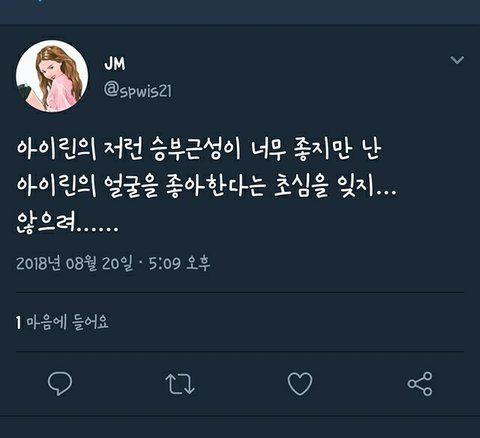Open JM's illustrated profile avatar
The image size is (480, 438).
(x=52, y=76)
